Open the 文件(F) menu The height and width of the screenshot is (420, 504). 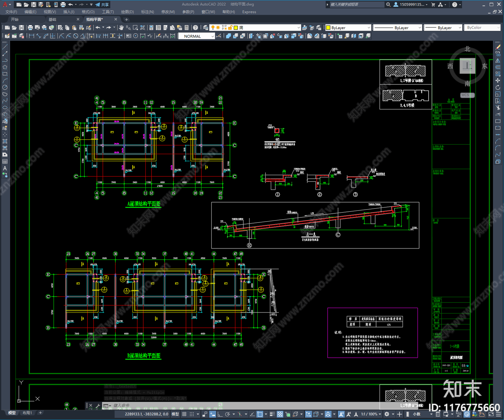click(x=11, y=12)
